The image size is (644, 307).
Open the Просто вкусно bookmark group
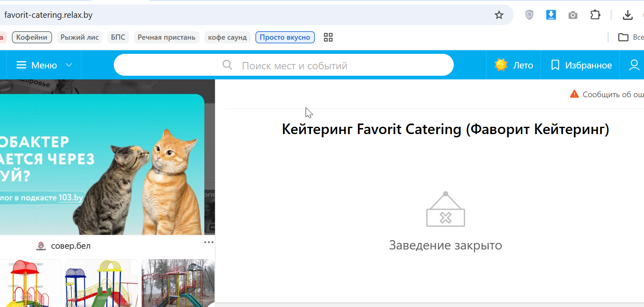pyautogui.click(x=285, y=37)
